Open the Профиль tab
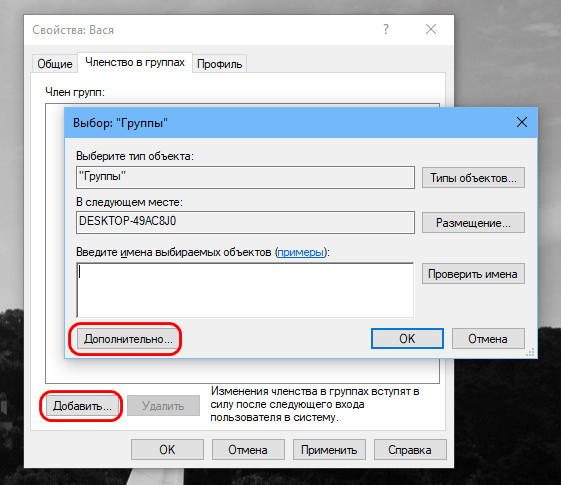Screen dimensions: 561x485 219,64
